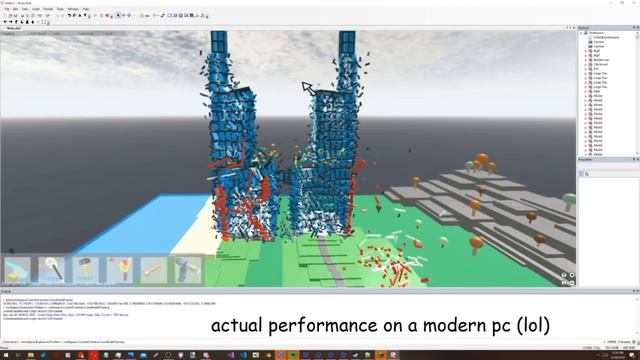640x360 pixels.
Task: Select the fifth hotbar slot with the stick
Action: pos(154,270)
